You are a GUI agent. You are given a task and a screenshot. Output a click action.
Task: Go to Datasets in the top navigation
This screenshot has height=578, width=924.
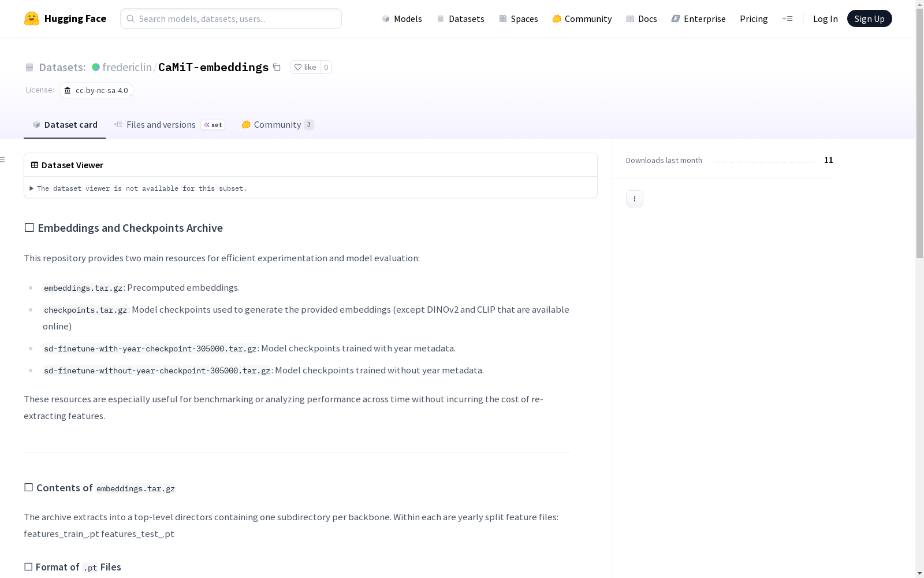tap(460, 18)
